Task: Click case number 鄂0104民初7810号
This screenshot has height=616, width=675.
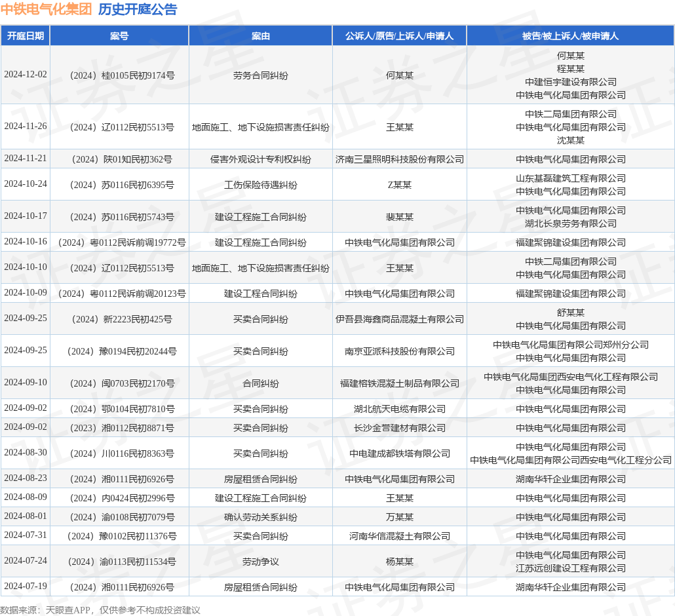Action: [x=123, y=409]
